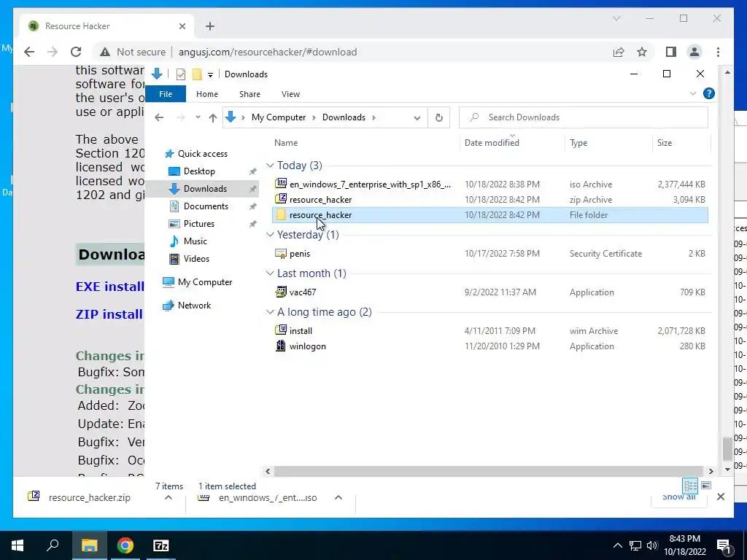Click the Chrome address bar URL
Screen dimensions: 747x560
(267, 52)
